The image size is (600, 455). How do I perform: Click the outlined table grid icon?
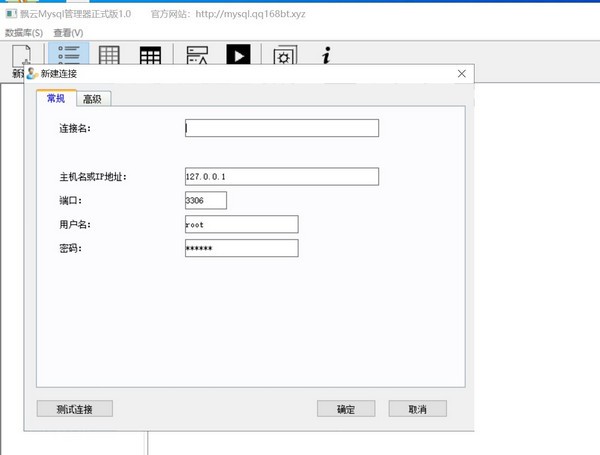coord(110,56)
